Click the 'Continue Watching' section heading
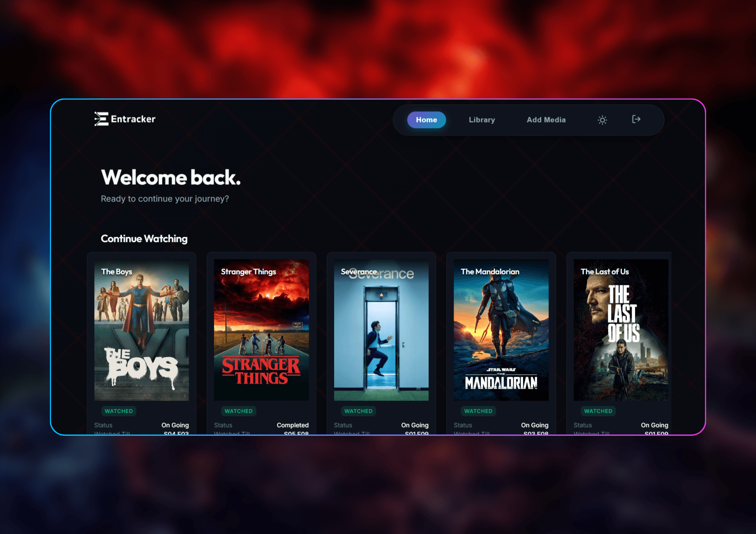Screen dimensions: 756x534 coord(144,239)
